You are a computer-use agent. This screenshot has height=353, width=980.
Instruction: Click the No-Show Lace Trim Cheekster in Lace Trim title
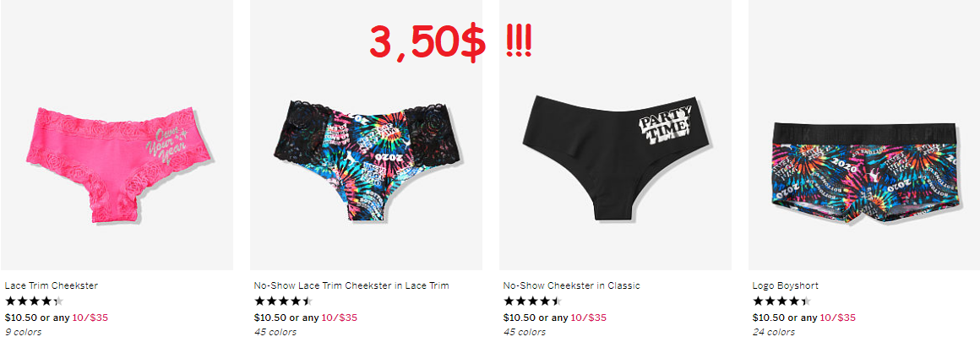coord(351,285)
